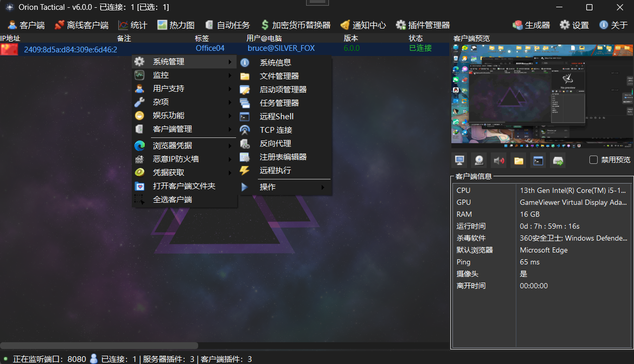The width and height of the screenshot is (634, 364).
Task: Click the CPU row in 客户端信息
Action: click(542, 190)
